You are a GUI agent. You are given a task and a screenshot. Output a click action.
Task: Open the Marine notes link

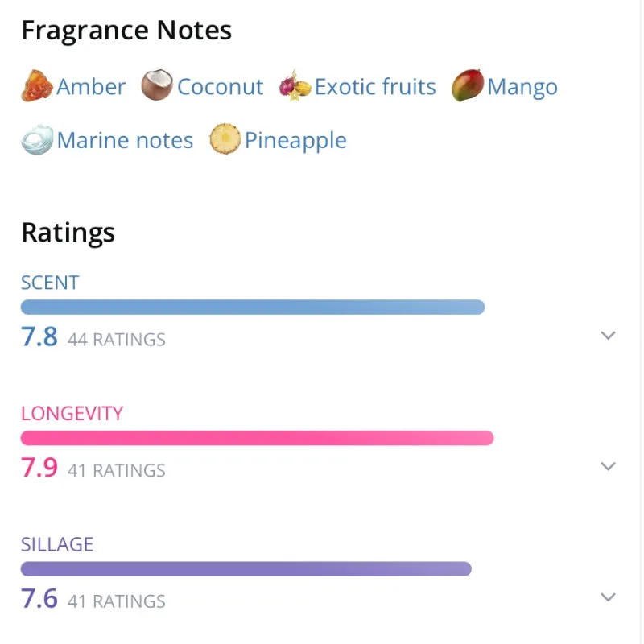[x=125, y=141]
